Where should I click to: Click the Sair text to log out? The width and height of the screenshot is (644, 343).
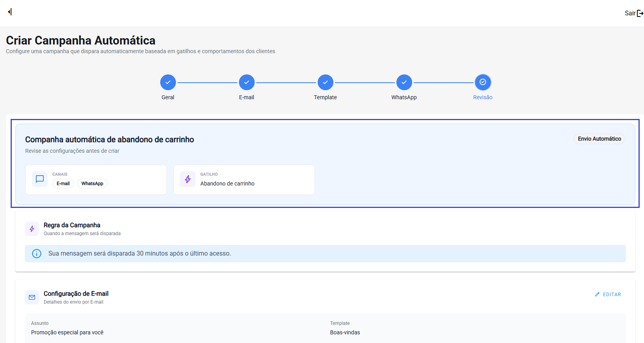point(630,13)
